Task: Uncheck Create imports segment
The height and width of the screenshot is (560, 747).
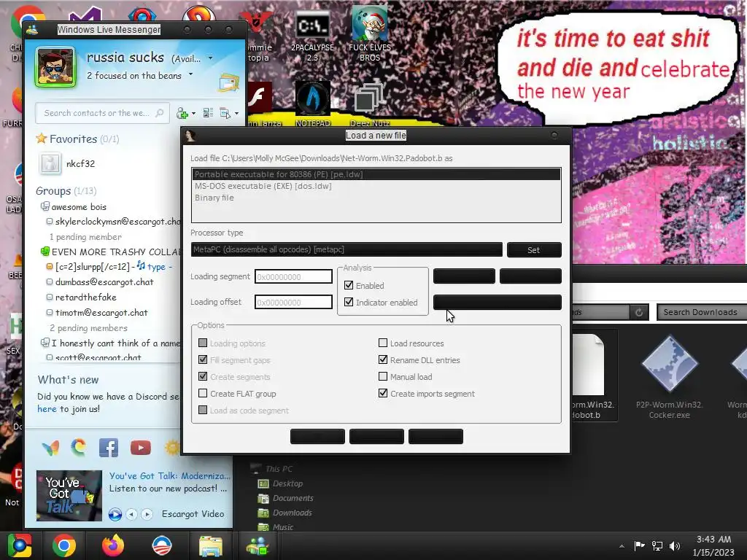Action: pyautogui.click(x=382, y=393)
